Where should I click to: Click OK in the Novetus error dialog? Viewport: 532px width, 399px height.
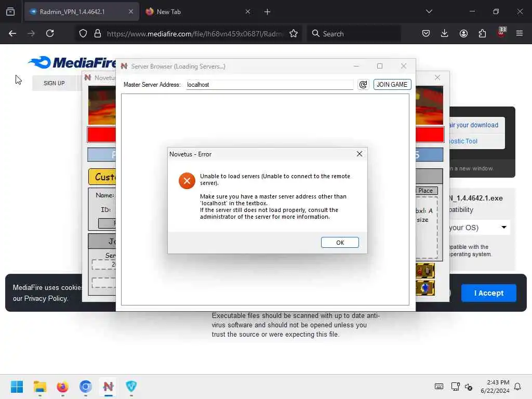[340, 242]
